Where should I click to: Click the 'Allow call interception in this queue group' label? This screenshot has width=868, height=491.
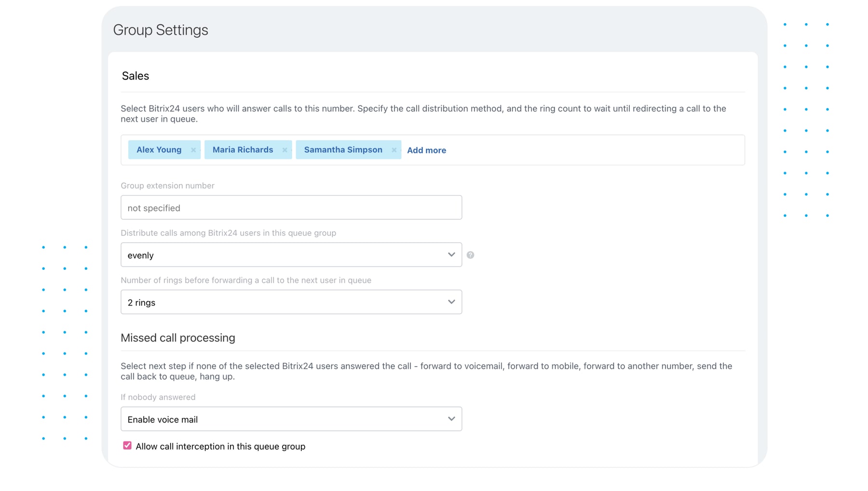[x=220, y=446]
